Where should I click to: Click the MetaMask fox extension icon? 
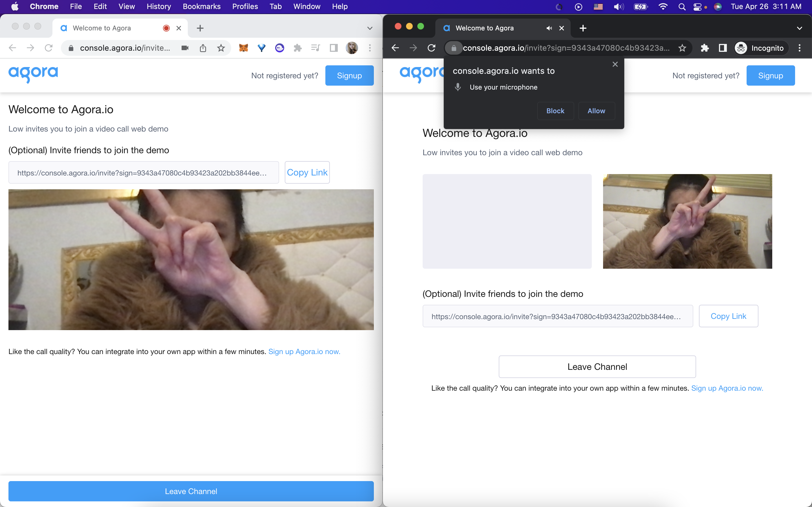pos(243,48)
